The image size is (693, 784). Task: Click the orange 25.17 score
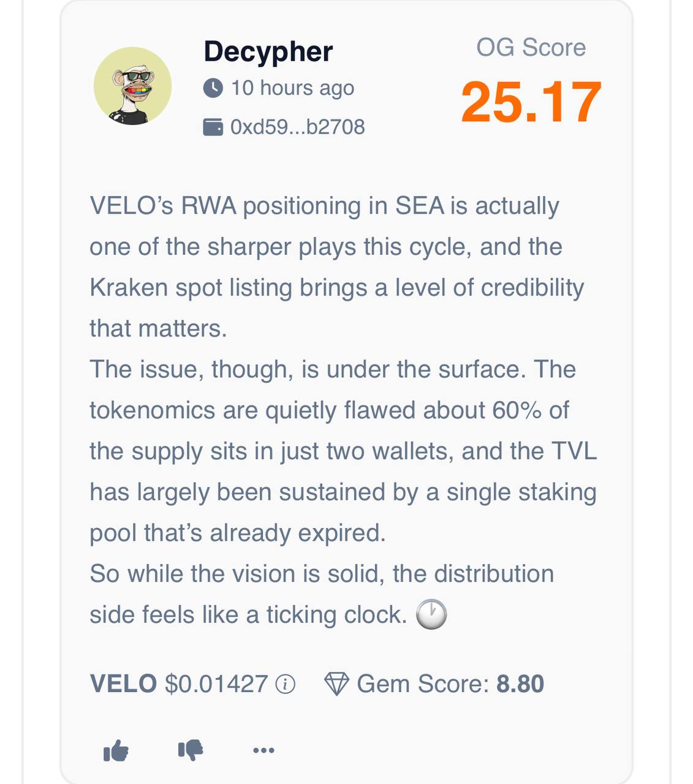click(x=531, y=102)
